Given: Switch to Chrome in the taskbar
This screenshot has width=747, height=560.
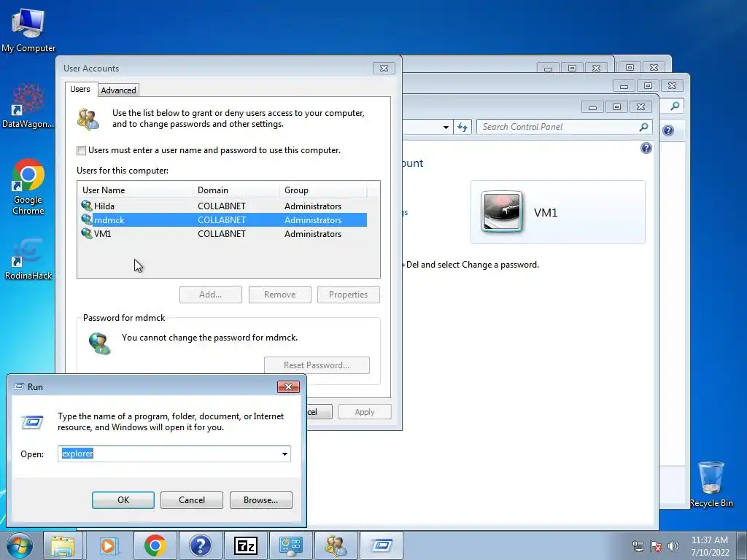Looking at the screenshot, I should point(155,545).
